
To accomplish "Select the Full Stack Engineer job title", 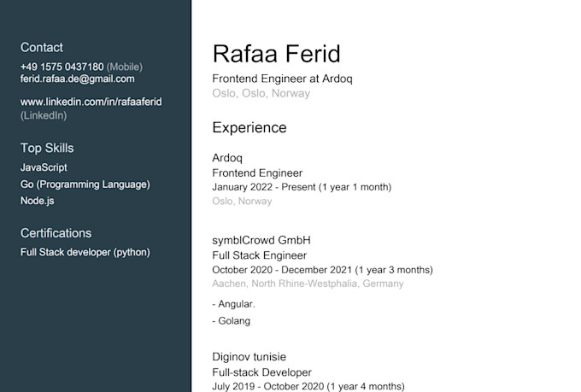I will (x=260, y=255).
